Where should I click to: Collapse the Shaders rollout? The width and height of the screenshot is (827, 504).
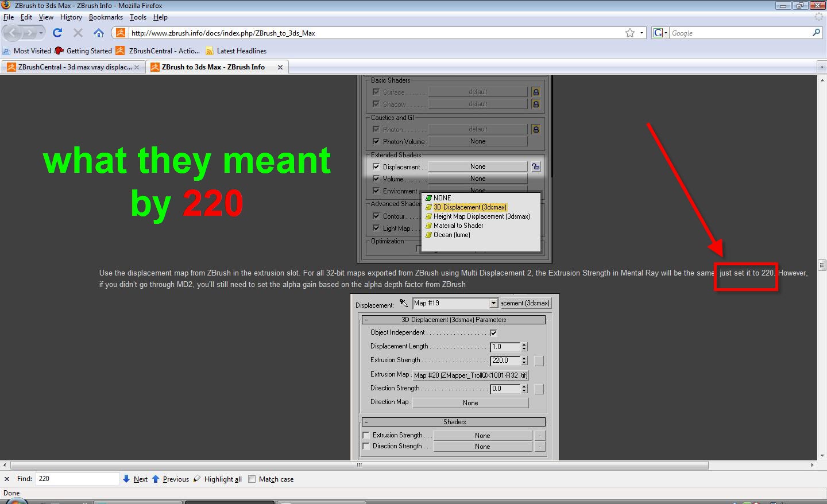click(454, 422)
